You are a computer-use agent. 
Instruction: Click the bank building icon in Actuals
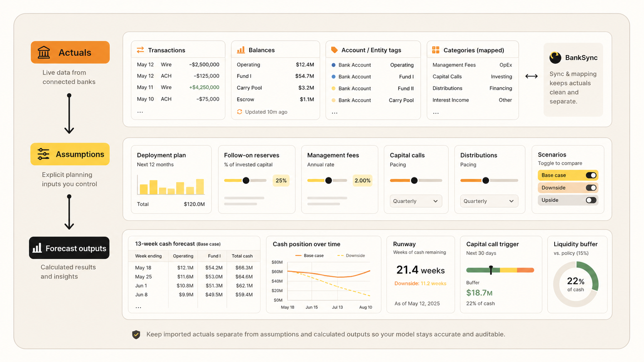[44, 52]
